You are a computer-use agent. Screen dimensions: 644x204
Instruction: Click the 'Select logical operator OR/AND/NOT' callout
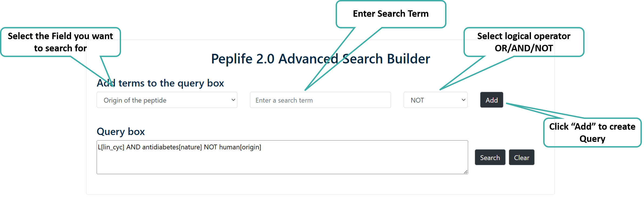point(524,42)
